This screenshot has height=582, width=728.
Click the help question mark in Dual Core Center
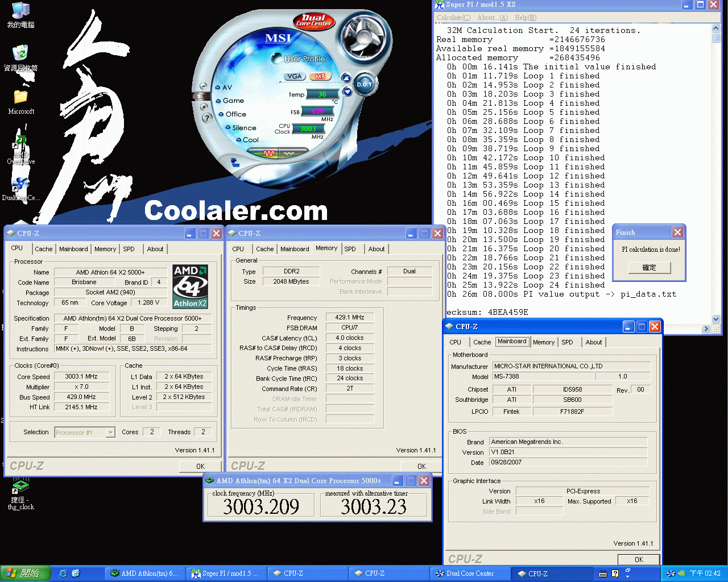pyautogui.click(x=207, y=117)
